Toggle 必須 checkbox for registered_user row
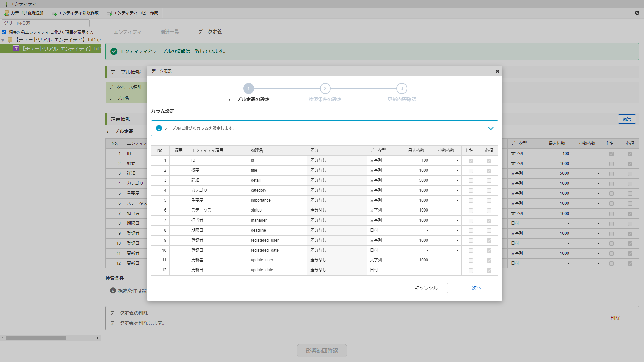 (489, 241)
